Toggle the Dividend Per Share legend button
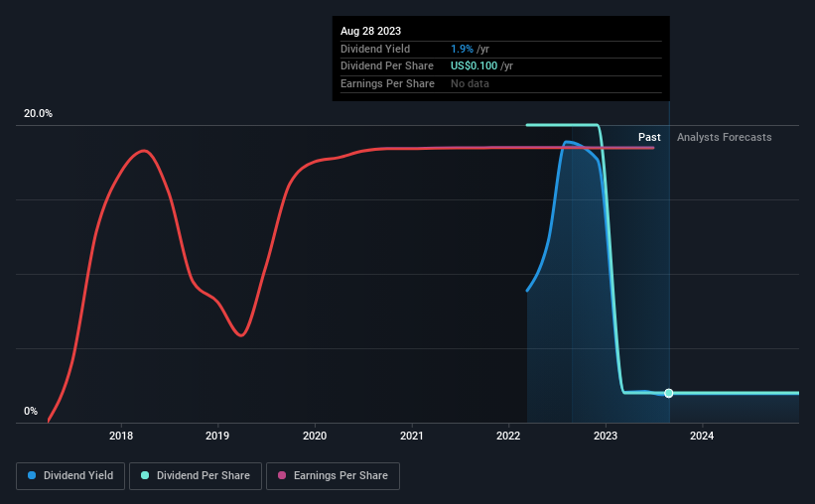The image size is (815, 504). (196, 476)
